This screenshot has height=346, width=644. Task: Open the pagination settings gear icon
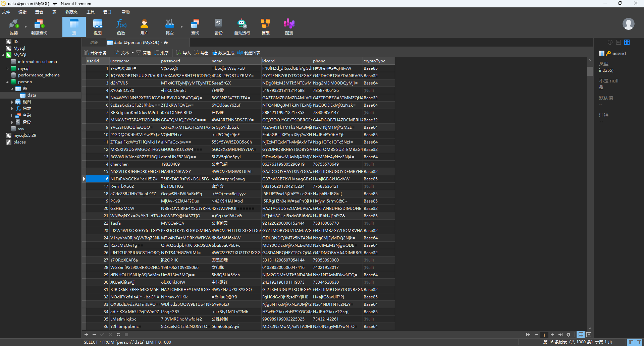569,335
